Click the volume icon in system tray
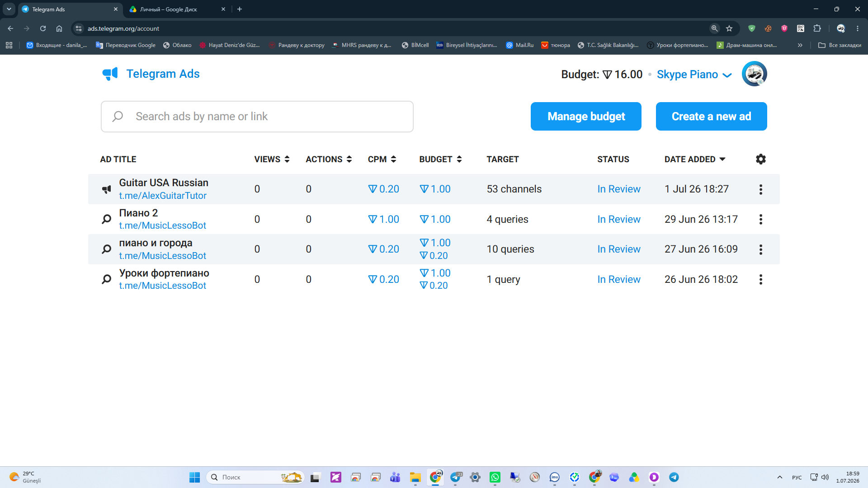Screen dimensions: 868x488 tap(825, 477)
